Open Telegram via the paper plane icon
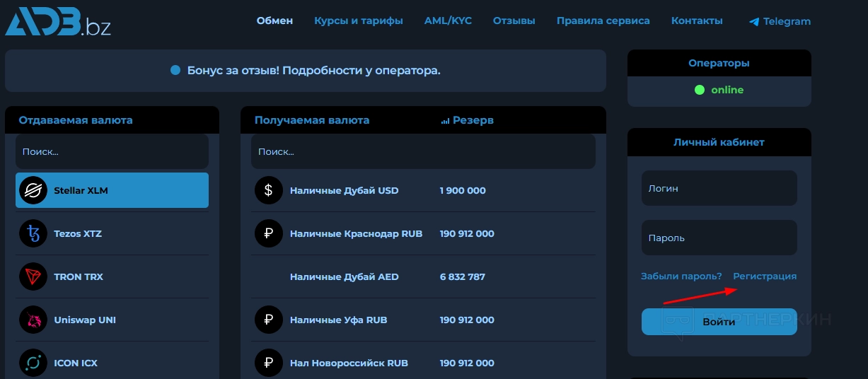 coord(754,22)
